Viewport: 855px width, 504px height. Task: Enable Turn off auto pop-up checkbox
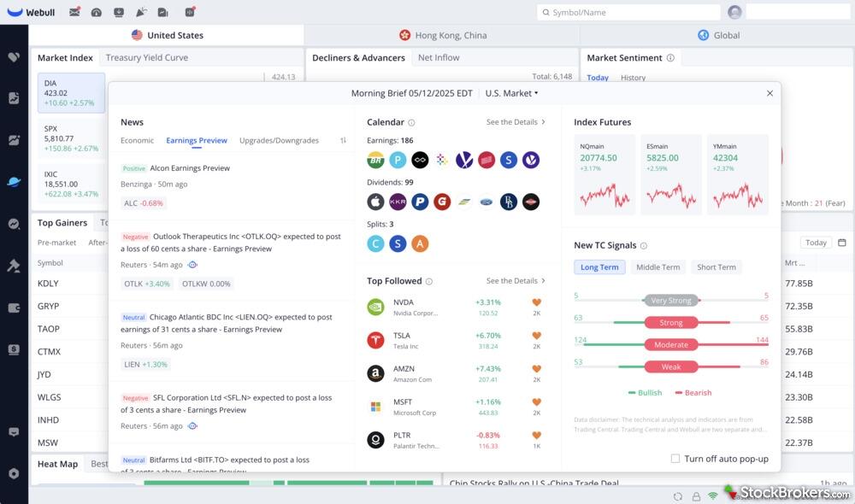pos(675,459)
